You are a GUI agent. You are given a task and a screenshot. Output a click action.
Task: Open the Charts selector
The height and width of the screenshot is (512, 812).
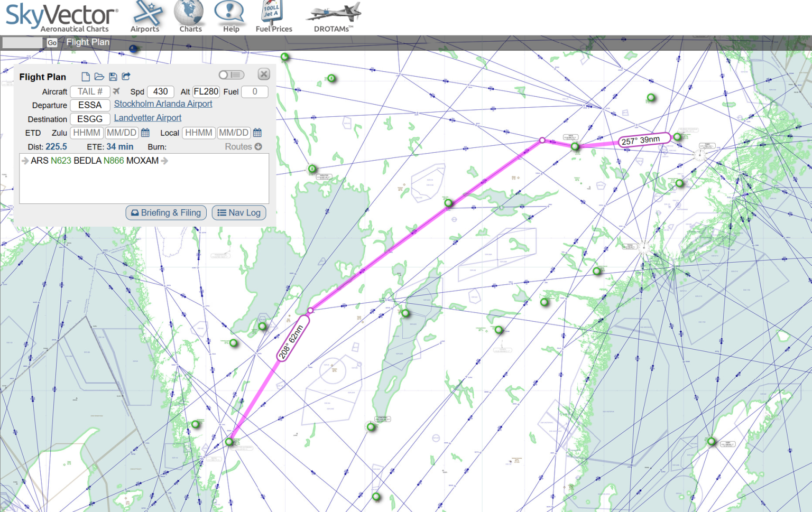189,16
